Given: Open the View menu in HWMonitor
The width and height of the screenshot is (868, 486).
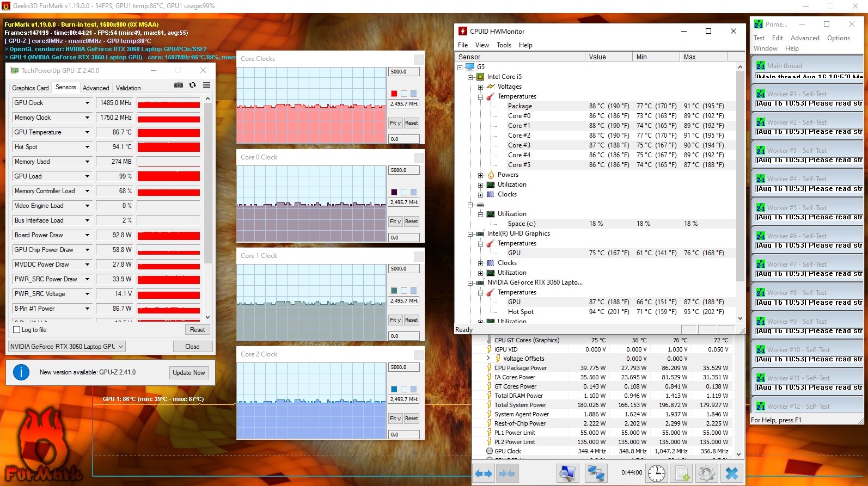Looking at the screenshot, I should point(482,45).
